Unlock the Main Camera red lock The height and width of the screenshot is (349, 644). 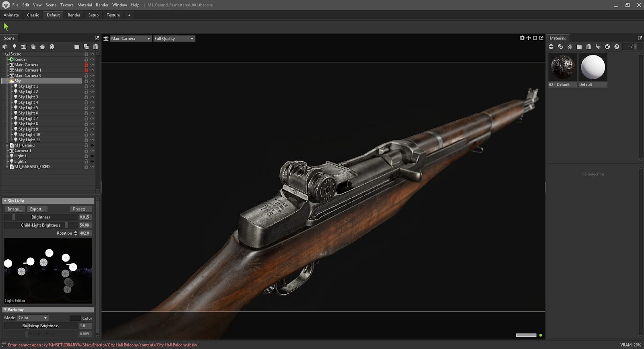86,65
